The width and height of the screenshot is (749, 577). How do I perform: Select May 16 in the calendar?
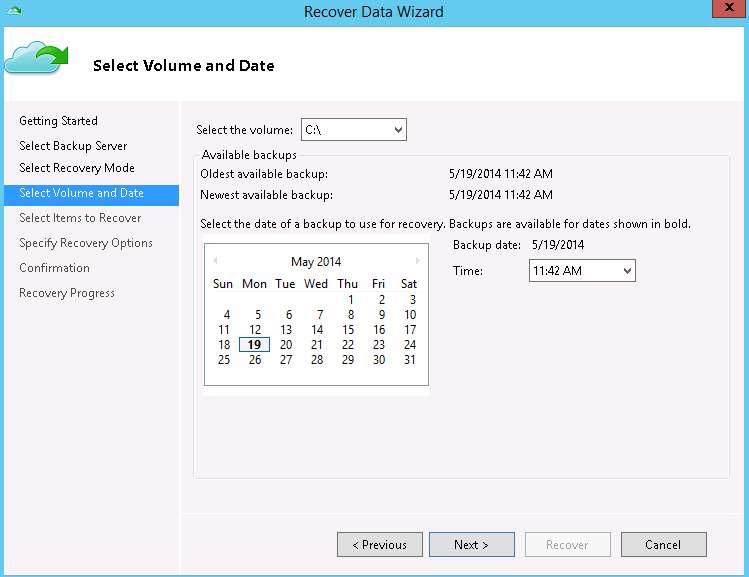coord(379,330)
